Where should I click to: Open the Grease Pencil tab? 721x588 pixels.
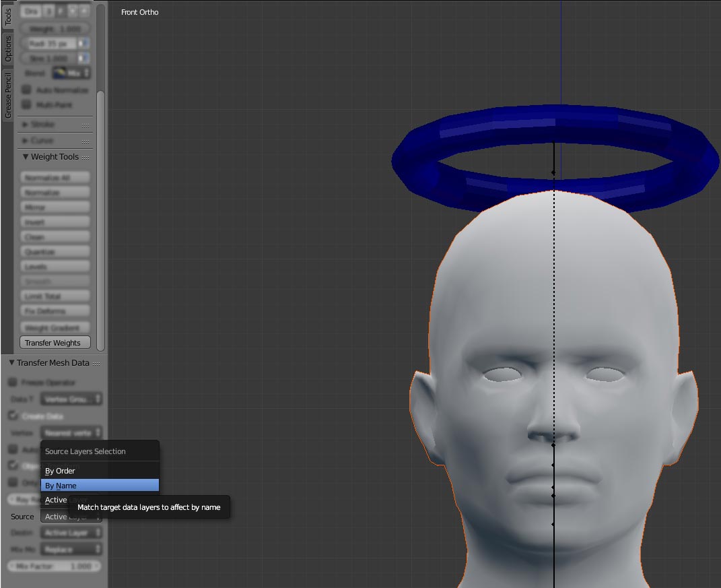pos(8,95)
